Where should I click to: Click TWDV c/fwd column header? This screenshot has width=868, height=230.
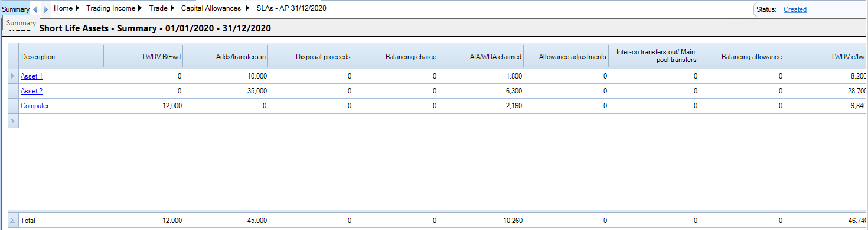click(x=825, y=57)
